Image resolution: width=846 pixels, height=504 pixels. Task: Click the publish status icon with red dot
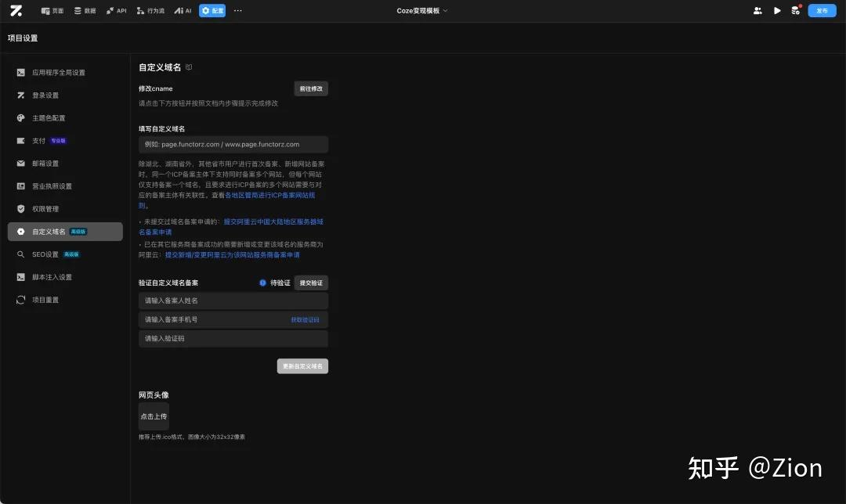pyautogui.click(x=797, y=10)
